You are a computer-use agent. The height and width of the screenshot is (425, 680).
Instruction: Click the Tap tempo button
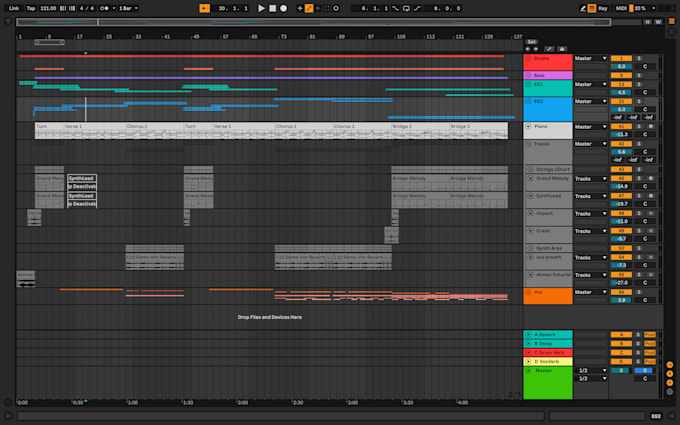pos(31,8)
